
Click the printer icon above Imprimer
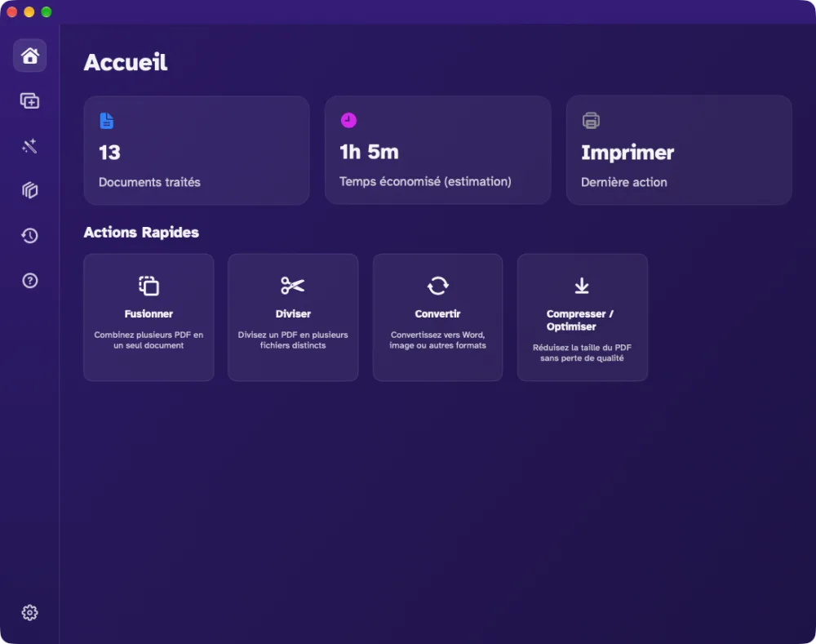tap(591, 120)
